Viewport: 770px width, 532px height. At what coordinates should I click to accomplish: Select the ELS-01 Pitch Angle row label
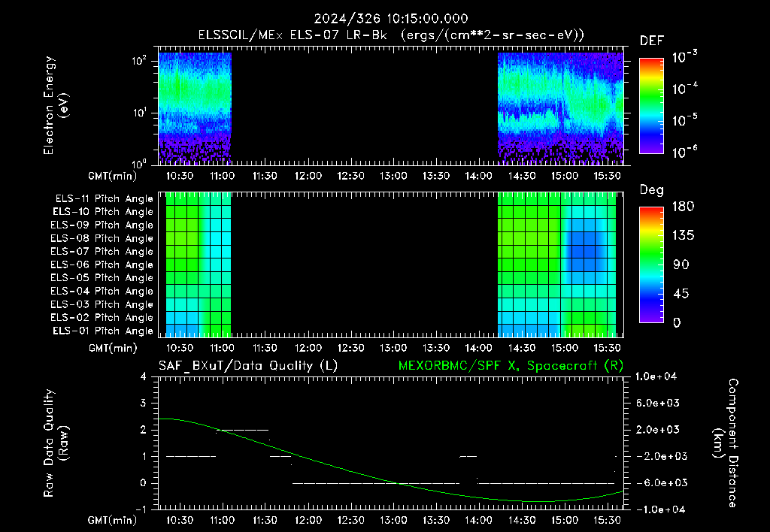(103, 331)
